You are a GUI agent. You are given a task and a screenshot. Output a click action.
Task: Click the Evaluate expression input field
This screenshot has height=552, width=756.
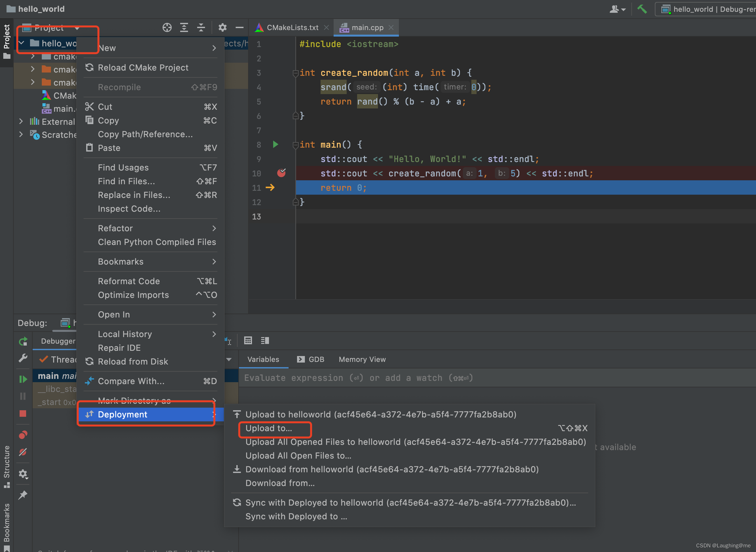coord(497,378)
